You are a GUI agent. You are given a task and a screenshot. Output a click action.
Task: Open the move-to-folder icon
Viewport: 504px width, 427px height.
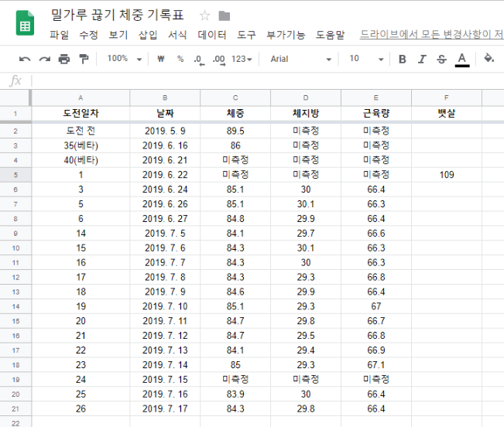pos(225,15)
